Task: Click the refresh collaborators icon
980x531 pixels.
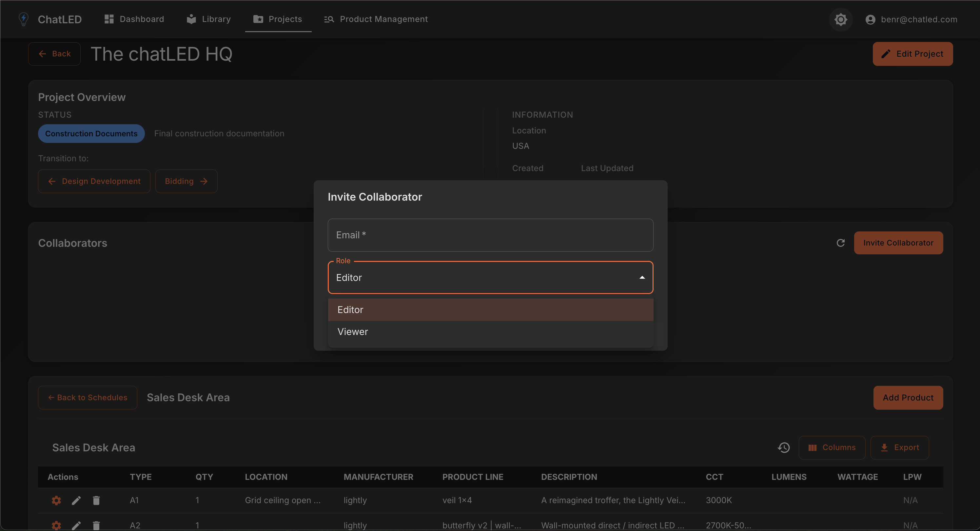Action: pyautogui.click(x=840, y=243)
